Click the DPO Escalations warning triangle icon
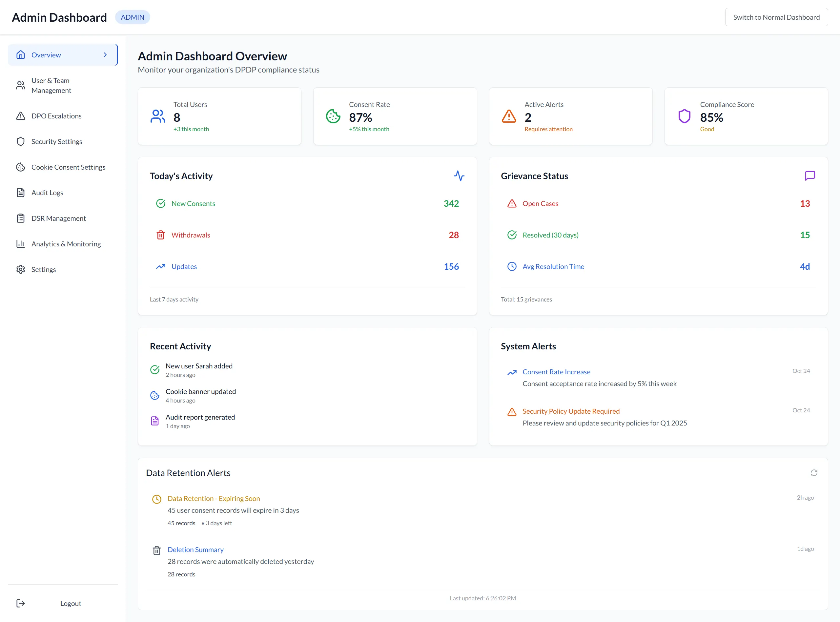Screen dimensions: 840x622 click(x=21, y=116)
